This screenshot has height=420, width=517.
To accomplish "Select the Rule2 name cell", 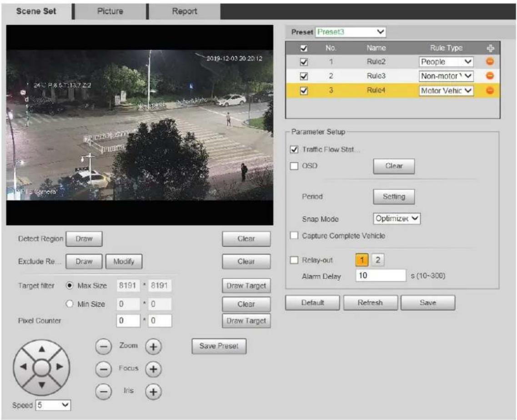I will 376,62.
